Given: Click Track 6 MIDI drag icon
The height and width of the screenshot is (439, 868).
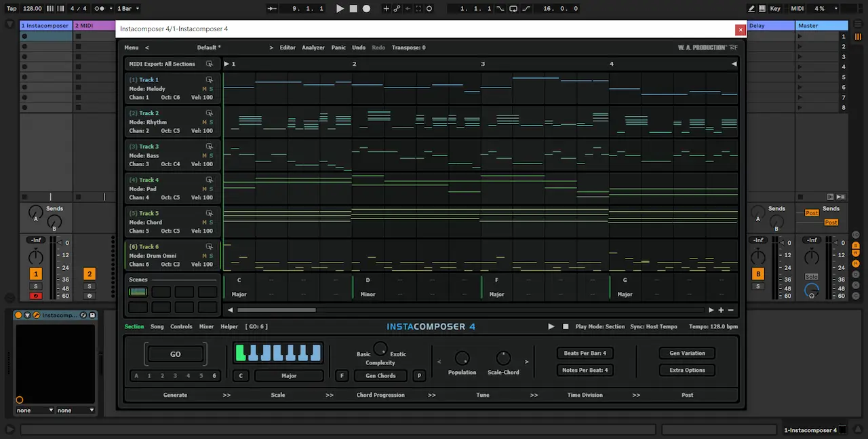Looking at the screenshot, I should [210, 246].
